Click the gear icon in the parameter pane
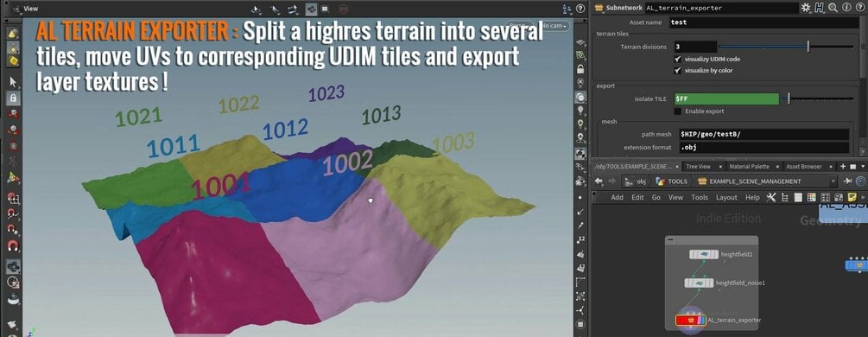Image resolution: width=868 pixels, height=337 pixels. click(x=806, y=8)
